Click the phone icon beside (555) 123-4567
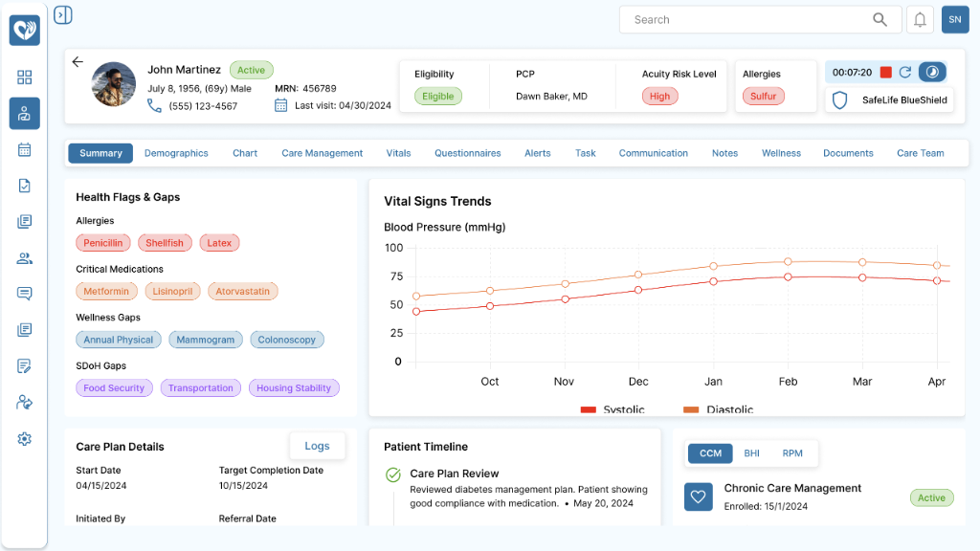Viewport: 980px width, 551px height. pos(154,105)
